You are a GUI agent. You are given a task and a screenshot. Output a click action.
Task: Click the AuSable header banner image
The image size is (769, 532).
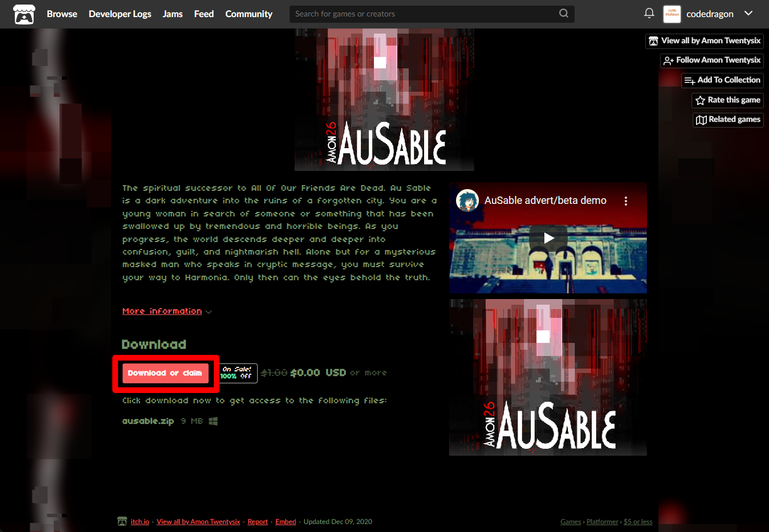(x=384, y=100)
